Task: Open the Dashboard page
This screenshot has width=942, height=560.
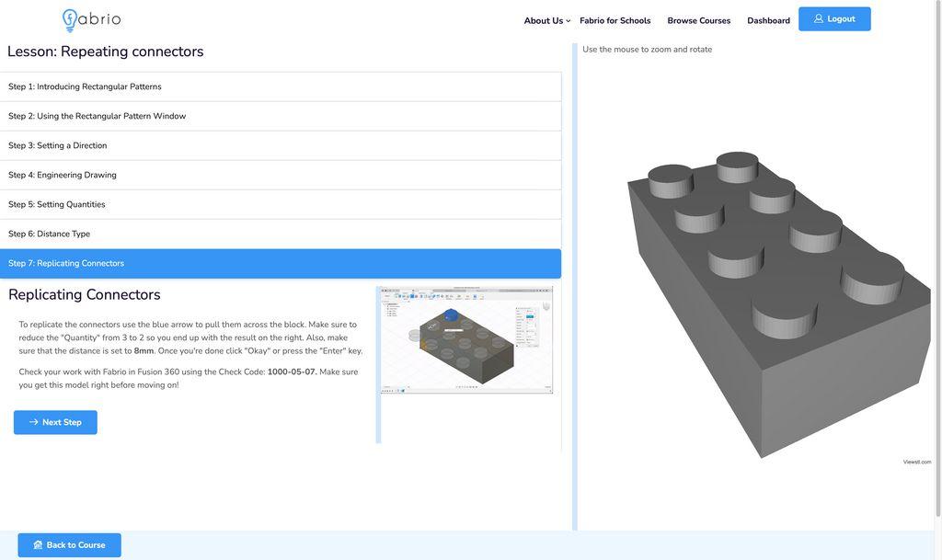Action: pyautogui.click(x=768, y=20)
